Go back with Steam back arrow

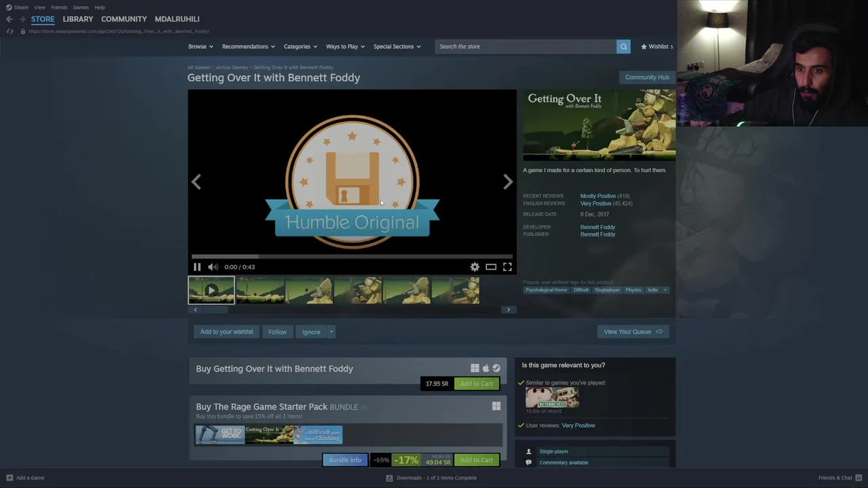click(x=9, y=19)
